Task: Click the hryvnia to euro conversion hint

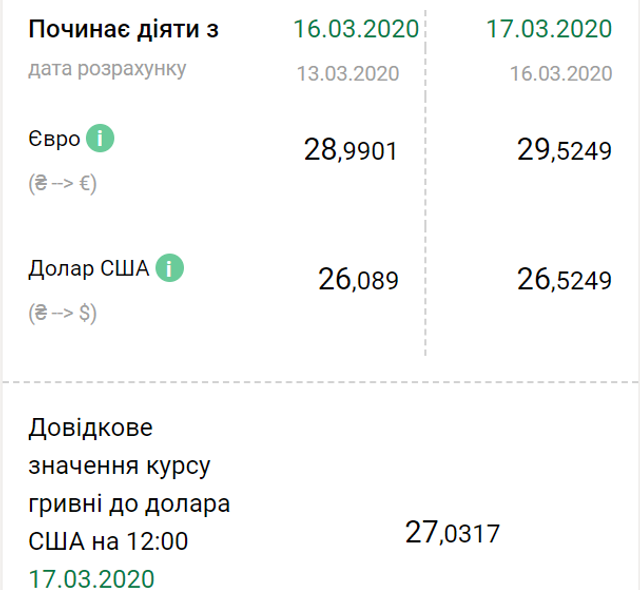Action: [x=63, y=184]
